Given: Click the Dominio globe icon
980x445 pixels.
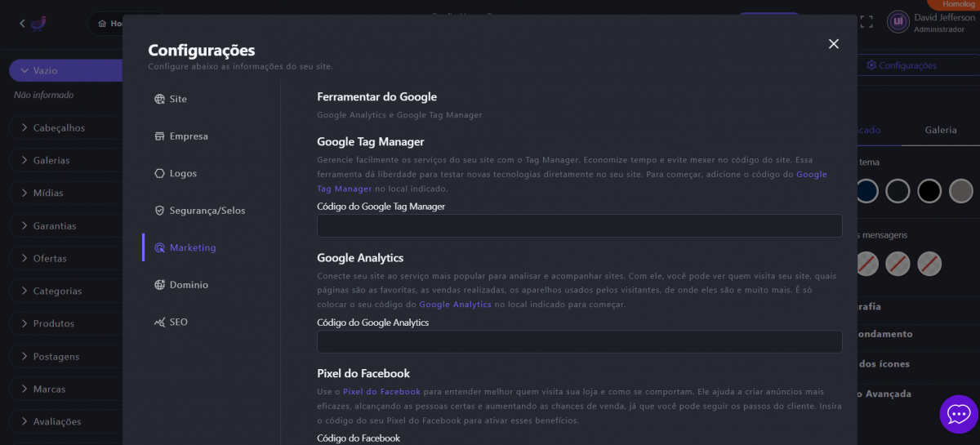Looking at the screenshot, I should 159,285.
